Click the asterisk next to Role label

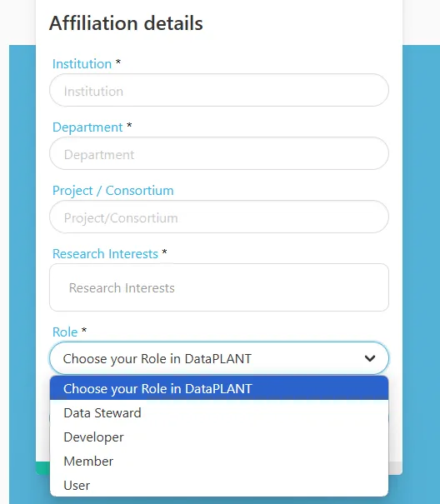coord(84,330)
